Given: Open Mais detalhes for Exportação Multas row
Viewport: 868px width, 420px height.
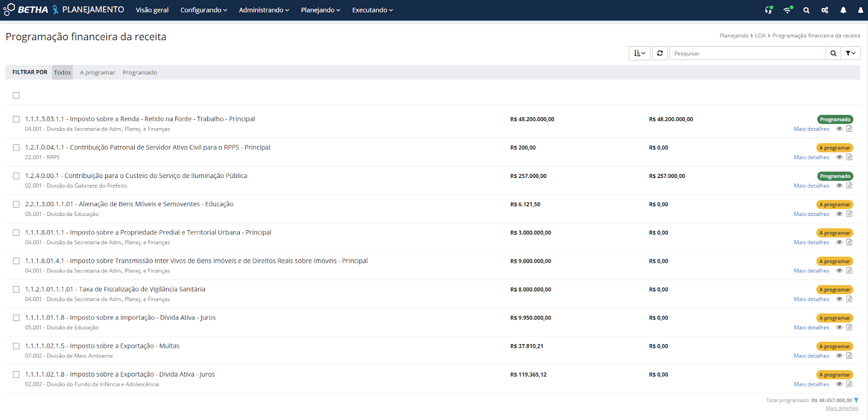Looking at the screenshot, I should [x=811, y=356].
